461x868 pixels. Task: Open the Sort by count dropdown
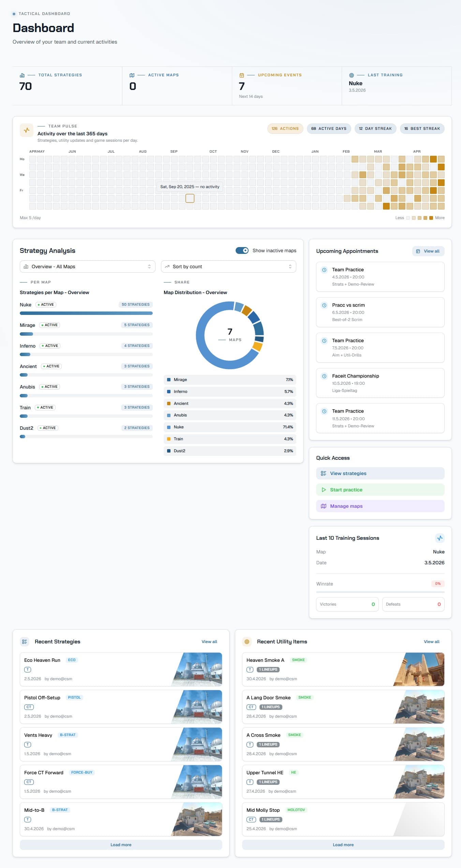(x=228, y=267)
